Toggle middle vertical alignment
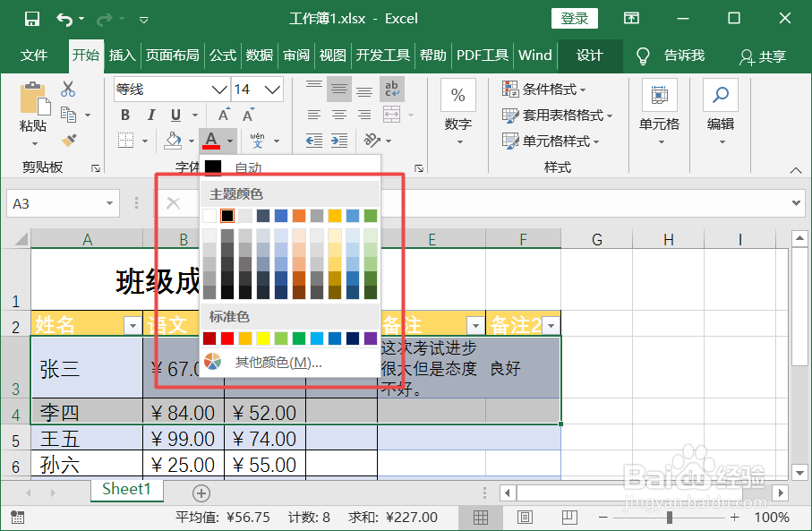The width and height of the screenshot is (812, 531). [339, 90]
